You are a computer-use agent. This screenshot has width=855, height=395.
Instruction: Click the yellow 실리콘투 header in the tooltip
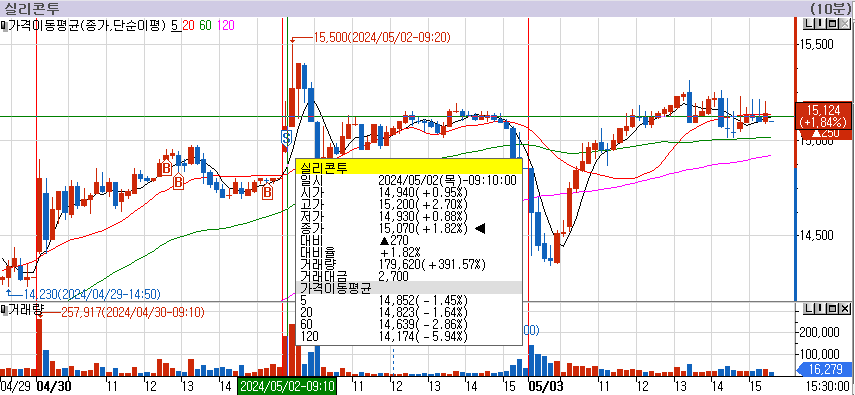408,167
